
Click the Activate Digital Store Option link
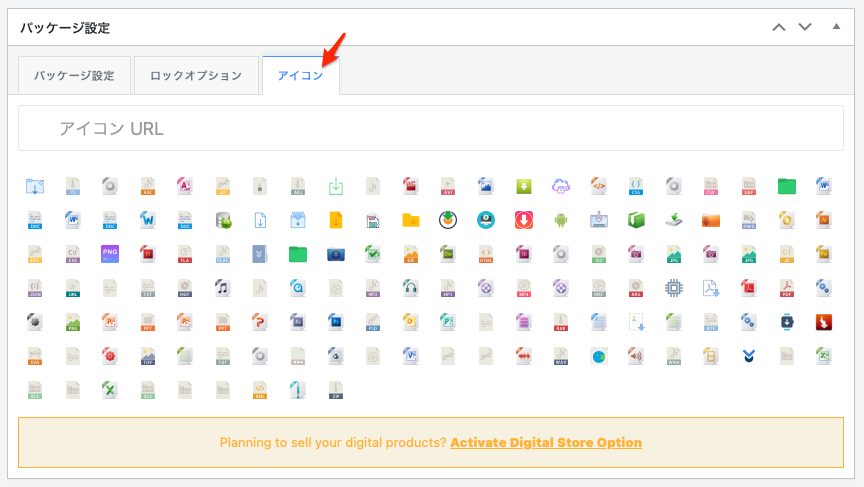pyautogui.click(x=546, y=442)
